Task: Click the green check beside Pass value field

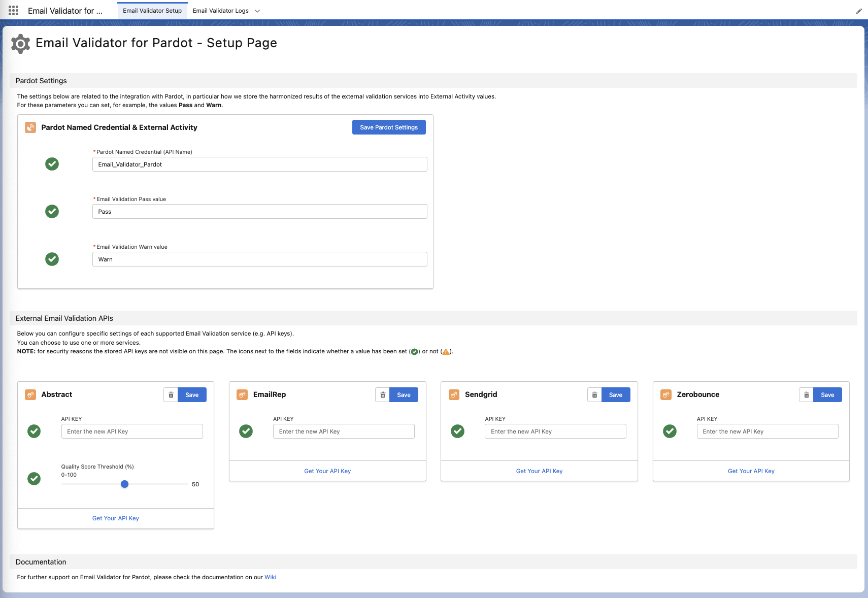Action: coord(52,211)
